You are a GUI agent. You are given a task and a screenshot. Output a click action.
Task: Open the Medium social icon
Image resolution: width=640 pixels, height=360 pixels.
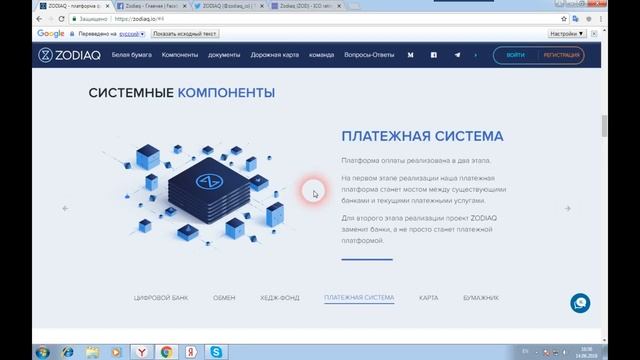[x=411, y=55]
